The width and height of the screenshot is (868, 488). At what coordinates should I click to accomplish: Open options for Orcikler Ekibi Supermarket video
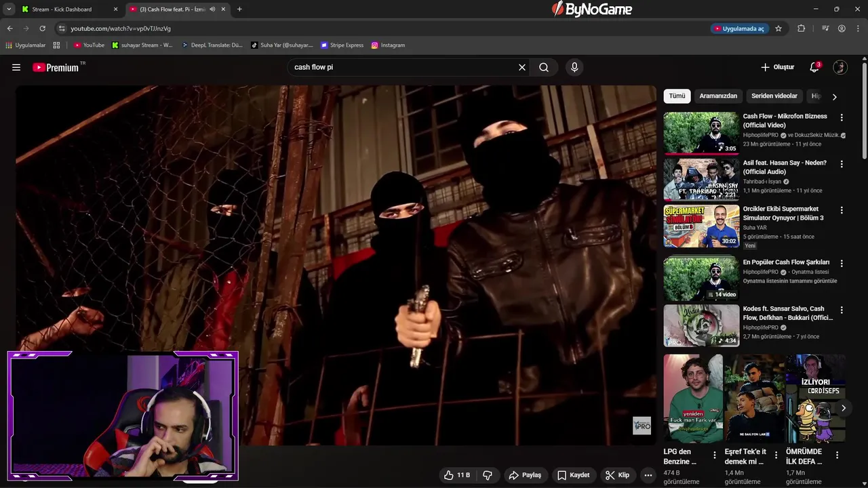tap(842, 210)
